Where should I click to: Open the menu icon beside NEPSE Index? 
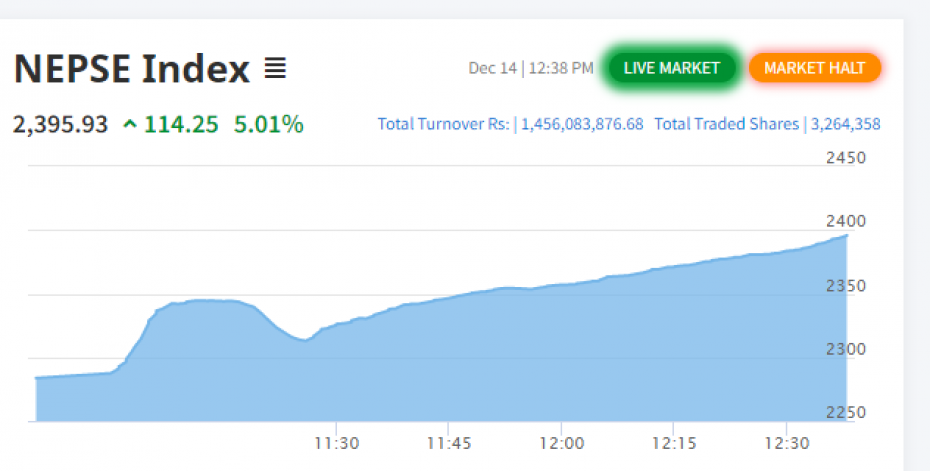point(275,68)
